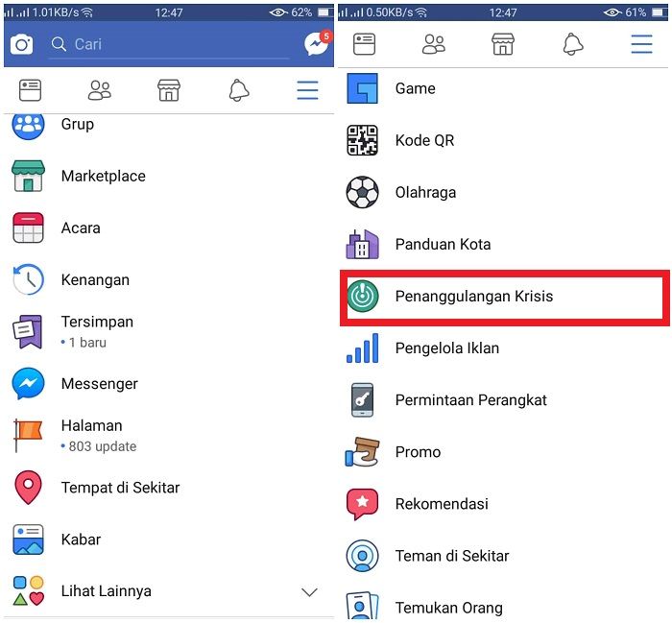
Task: Open Messenger chat icon with badge
Action: [x=318, y=43]
